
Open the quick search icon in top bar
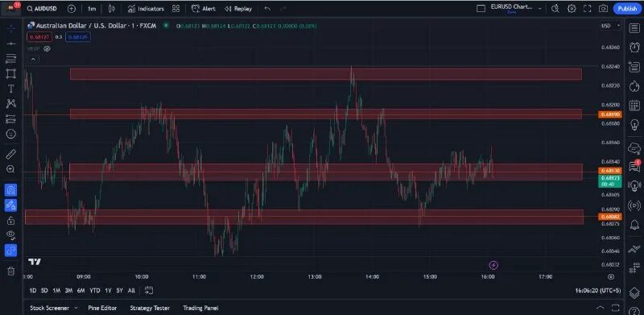(555, 9)
